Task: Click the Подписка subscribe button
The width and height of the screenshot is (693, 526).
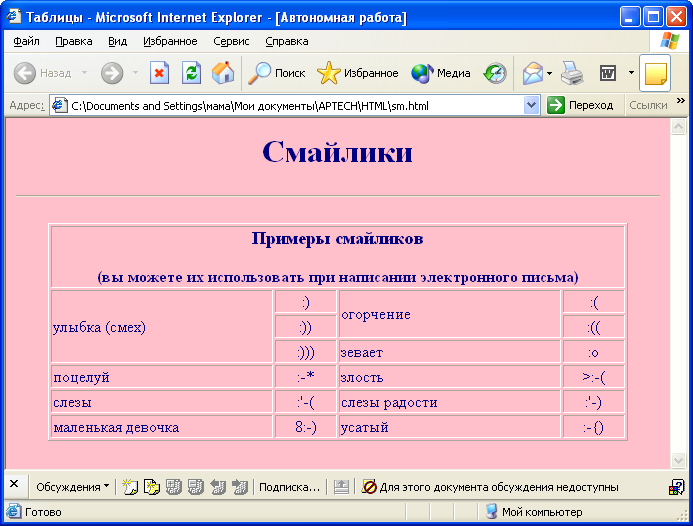Action: [x=289, y=487]
